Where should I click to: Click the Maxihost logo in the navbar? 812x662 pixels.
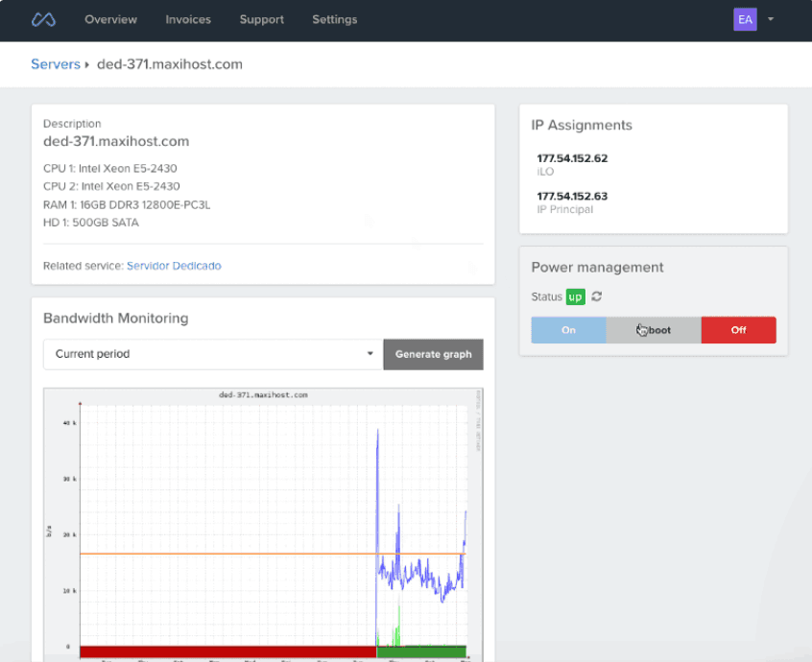click(42, 19)
